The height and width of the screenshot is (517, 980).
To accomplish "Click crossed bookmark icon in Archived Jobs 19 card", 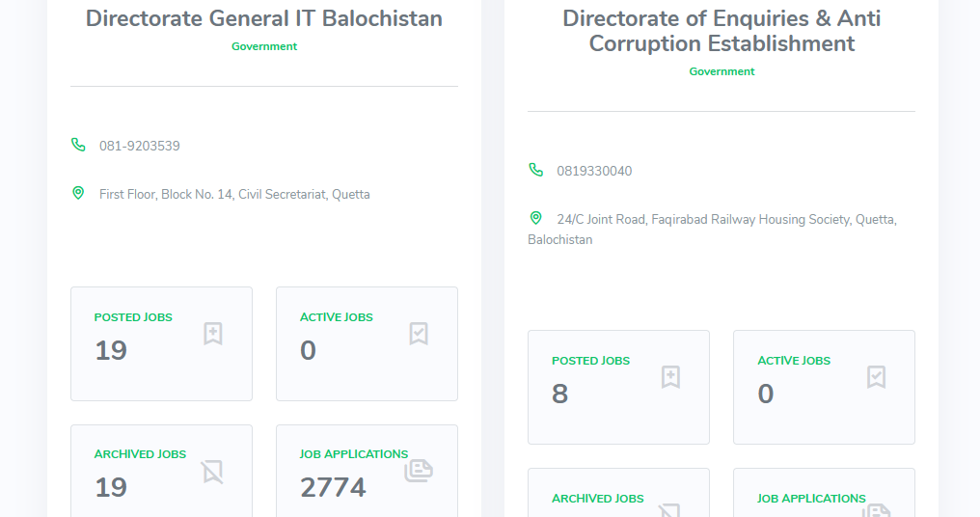I will pos(212,472).
